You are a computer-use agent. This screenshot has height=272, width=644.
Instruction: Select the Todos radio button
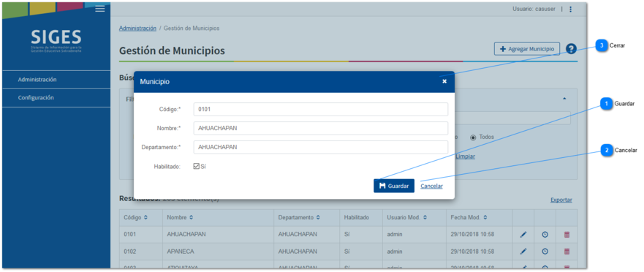pos(473,137)
